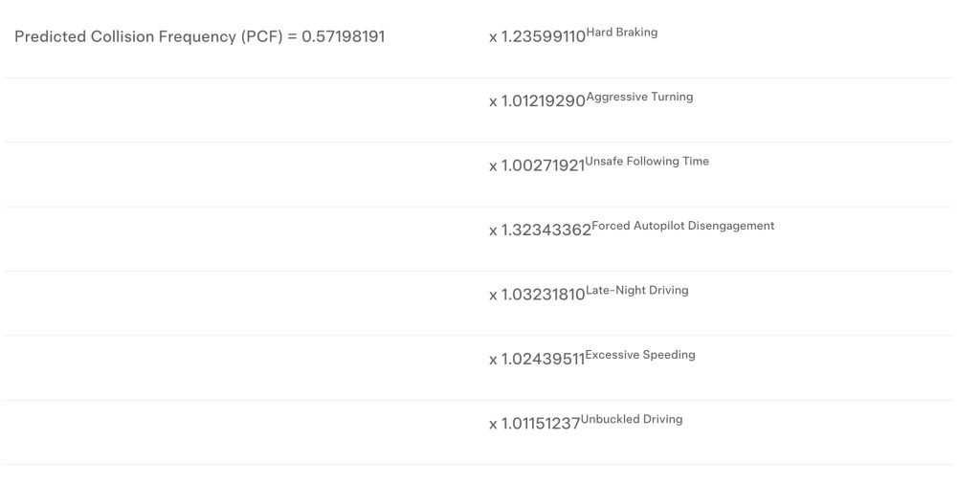The width and height of the screenshot is (980, 484).
Task: Click the multiplication sign before 1.23599110
Action: pos(493,38)
